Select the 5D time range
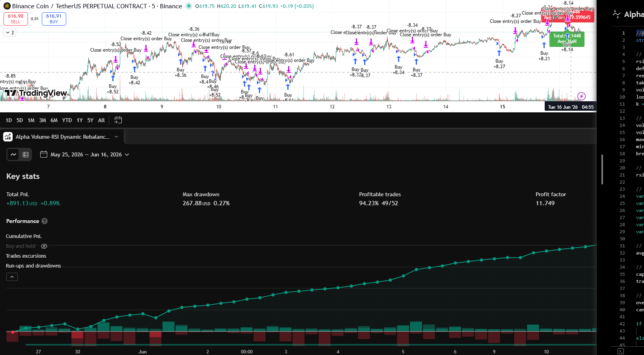644x355 pixels. point(20,120)
